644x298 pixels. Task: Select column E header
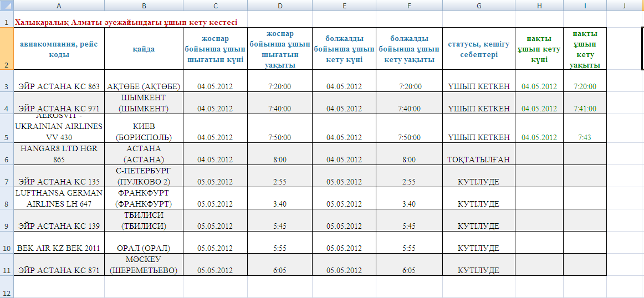tap(344, 6)
